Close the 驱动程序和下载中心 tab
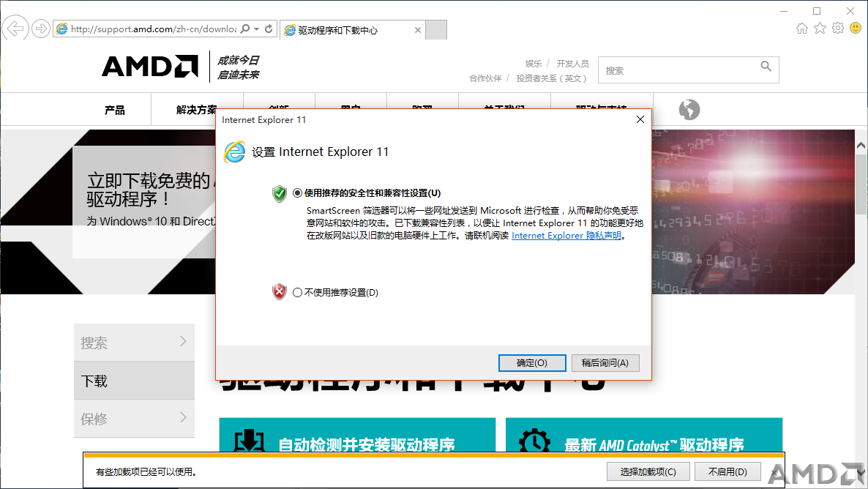 pos(417,30)
